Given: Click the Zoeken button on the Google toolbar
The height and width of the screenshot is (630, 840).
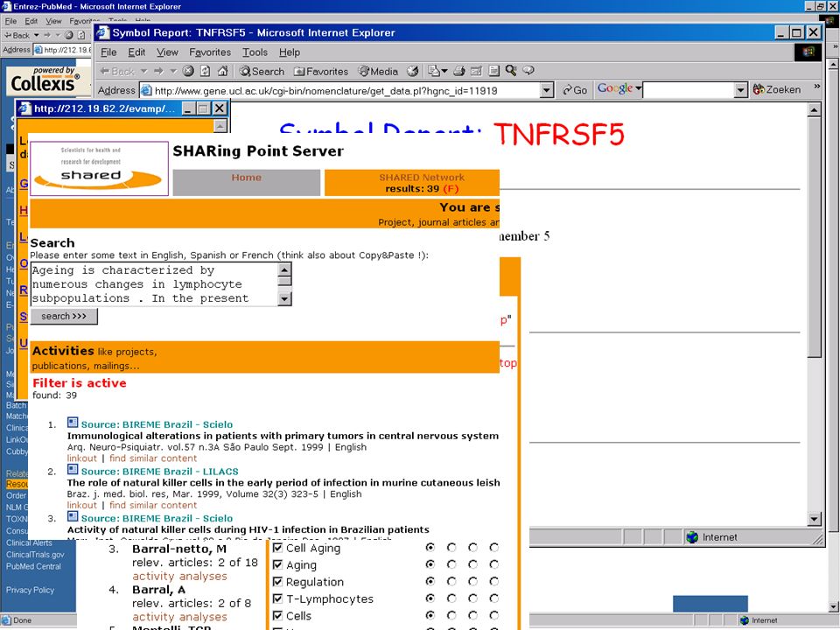Looking at the screenshot, I should [x=777, y=90].
